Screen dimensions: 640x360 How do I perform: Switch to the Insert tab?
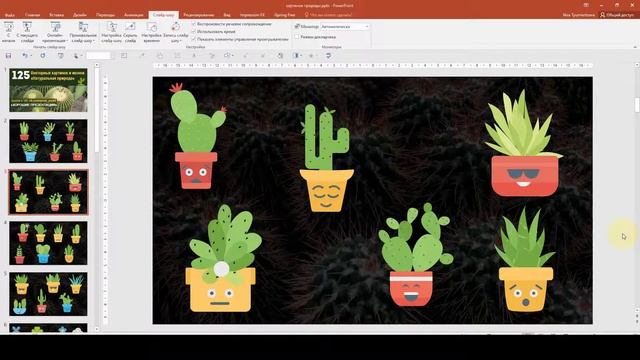[x=56, y=15]
